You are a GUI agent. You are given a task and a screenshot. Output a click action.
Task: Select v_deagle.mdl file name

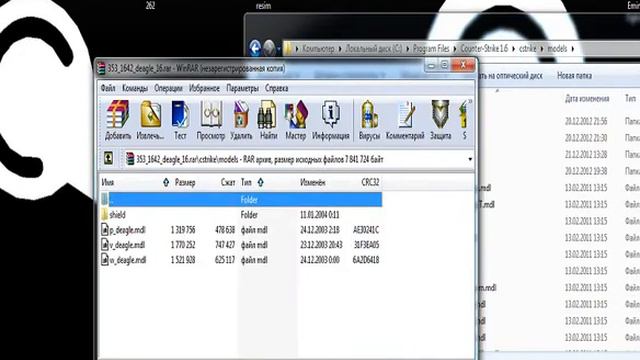[127, 245]
